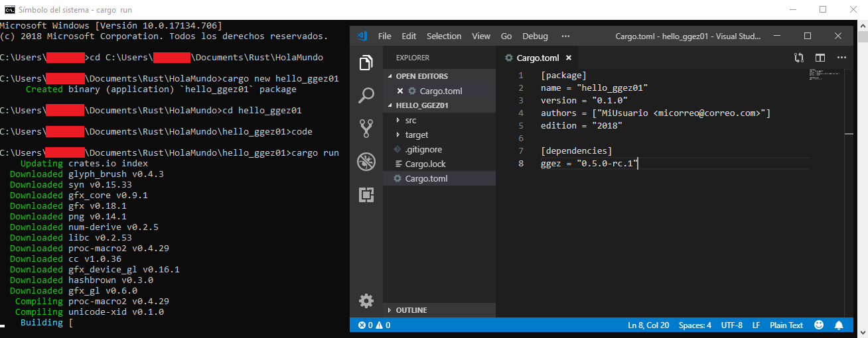Select the Cargo.toml editor tab
Viewport: 868px width, 338px height.
(x=537, y=58)
